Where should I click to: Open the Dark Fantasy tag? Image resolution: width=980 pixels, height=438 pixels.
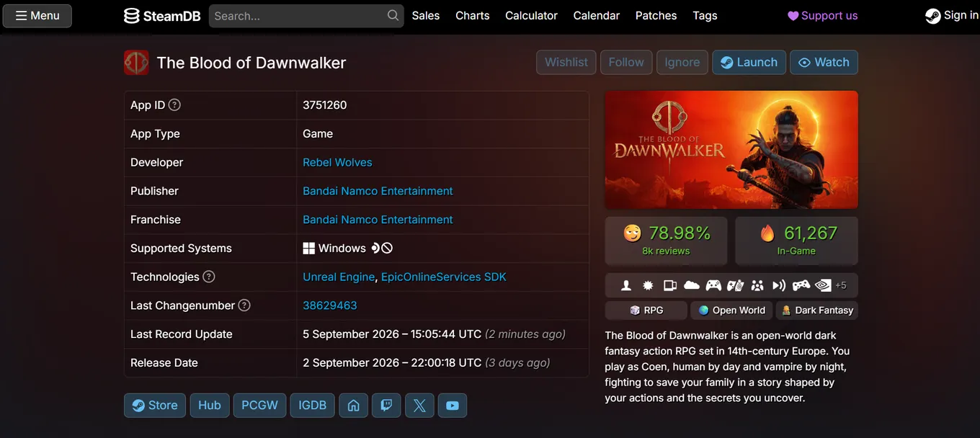(817, 310)
